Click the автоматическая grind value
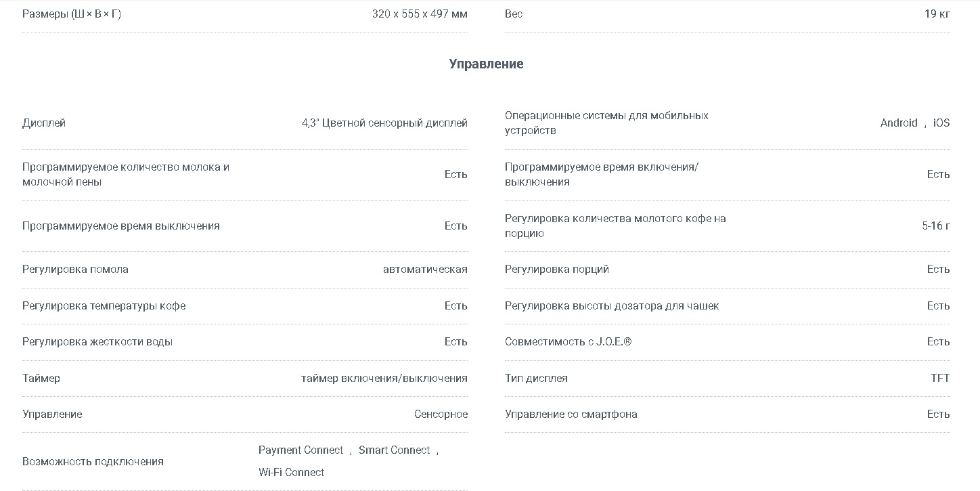The image size is (980, 491). coord(425,270)
